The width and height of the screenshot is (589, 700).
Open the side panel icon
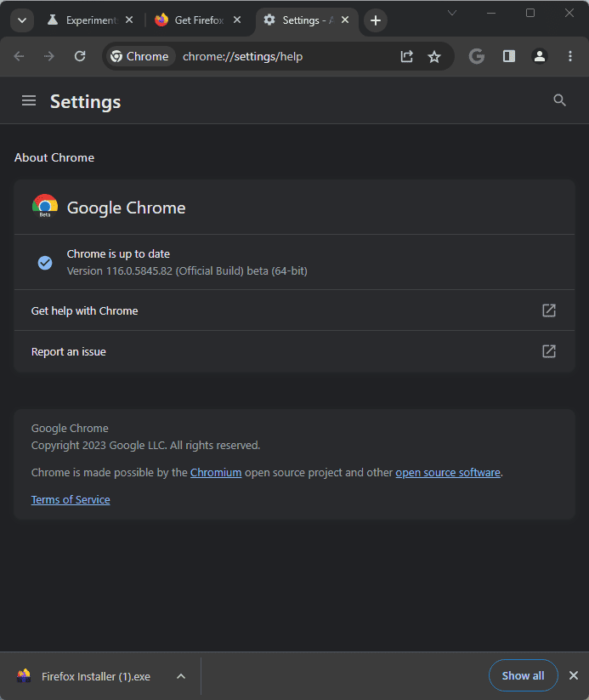(x=509, y=56)
